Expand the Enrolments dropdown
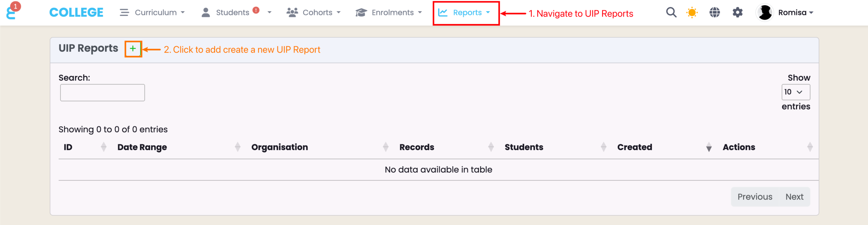868x225 pixels. coord(389,13)
